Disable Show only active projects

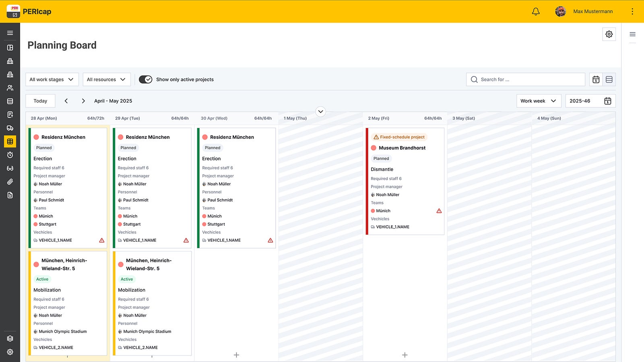pyautogui.click(x=145, y=79)
